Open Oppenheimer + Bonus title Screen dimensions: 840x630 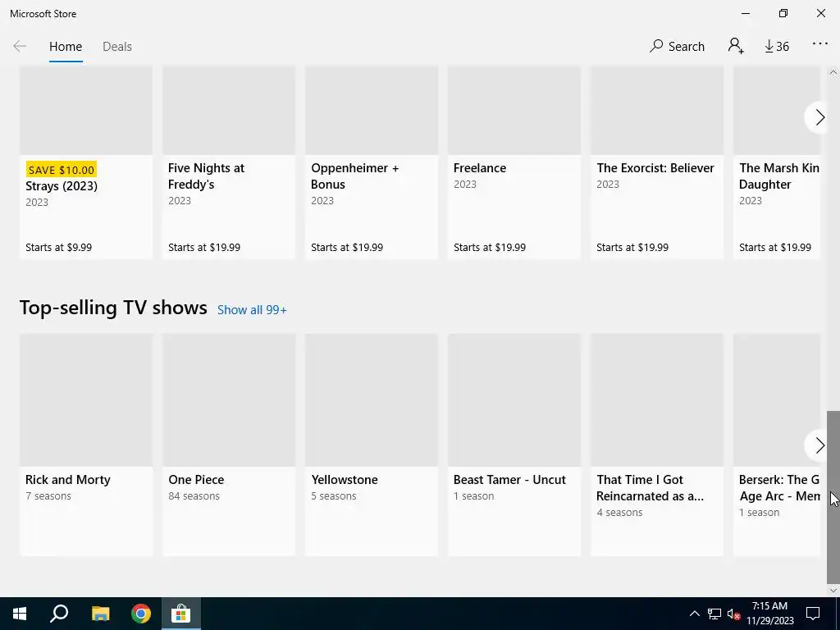pos(354,176)
